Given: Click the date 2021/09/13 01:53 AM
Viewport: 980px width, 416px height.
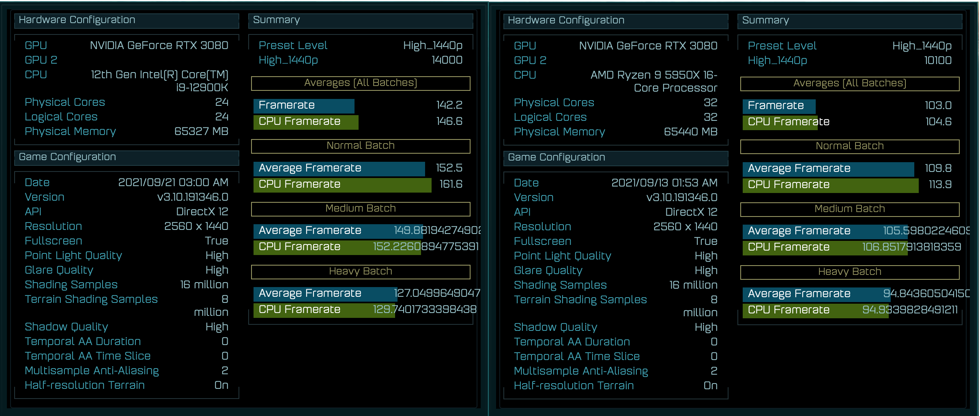Looking at the screenshot, I should pyautogui.click(x=664, y=183).
